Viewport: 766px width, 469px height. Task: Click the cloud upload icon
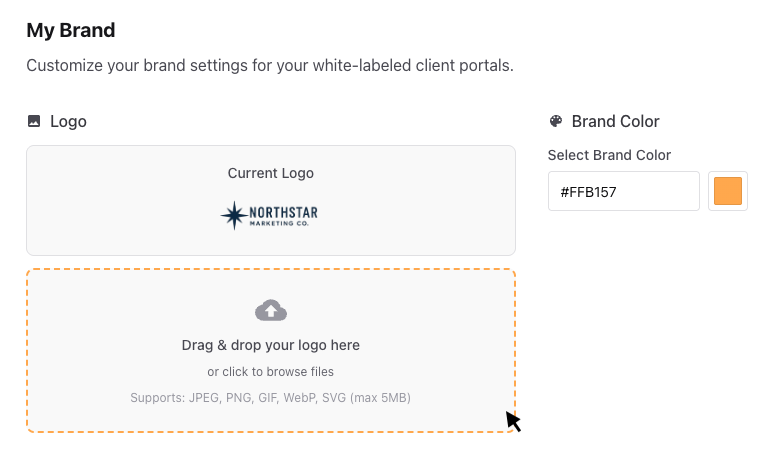pos(271,310)
